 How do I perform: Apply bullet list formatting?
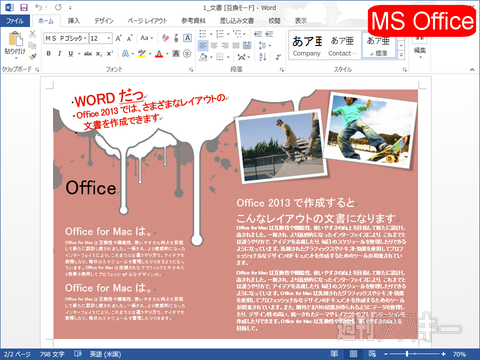[x=202, y=34]
